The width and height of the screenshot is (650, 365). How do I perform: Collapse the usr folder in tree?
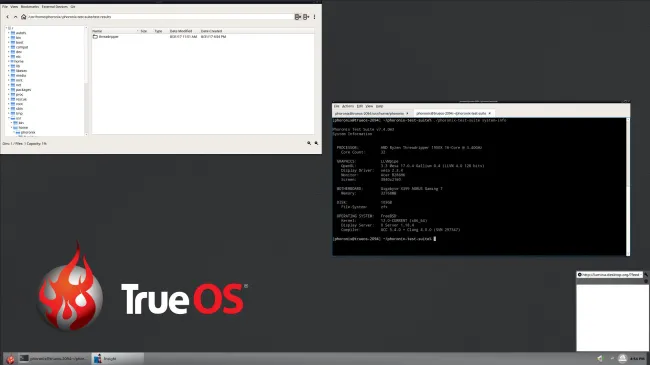pyautogui.click(x=9, y=118)
